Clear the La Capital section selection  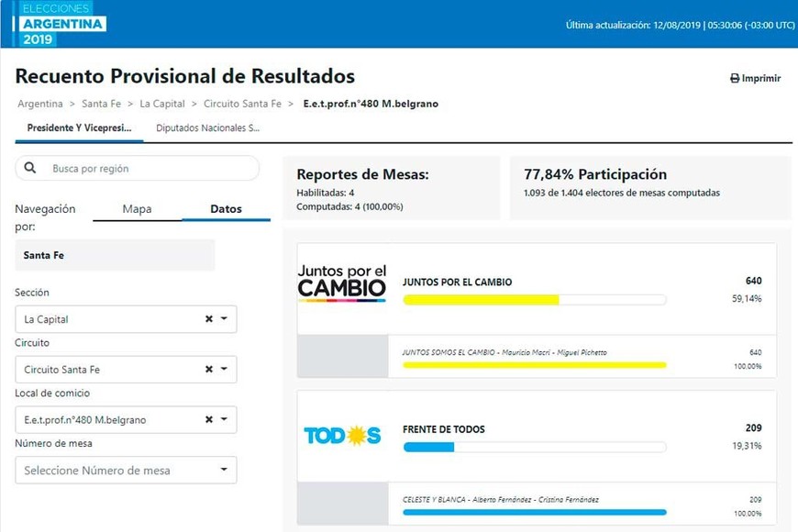(209, 319)
